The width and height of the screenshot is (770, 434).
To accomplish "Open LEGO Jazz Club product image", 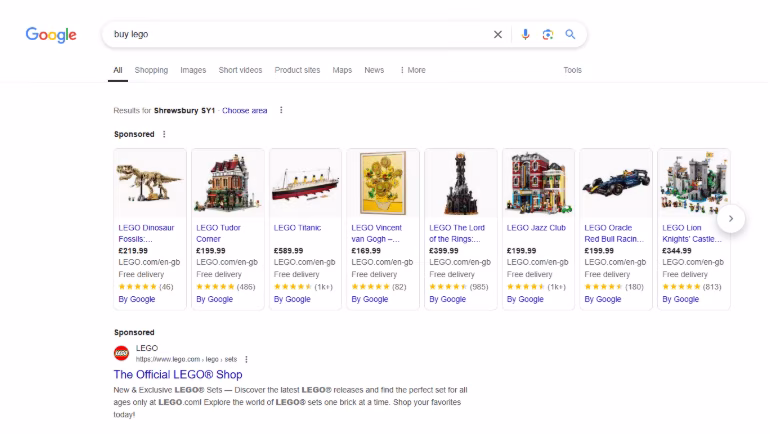I will click(x=538, y=183).
